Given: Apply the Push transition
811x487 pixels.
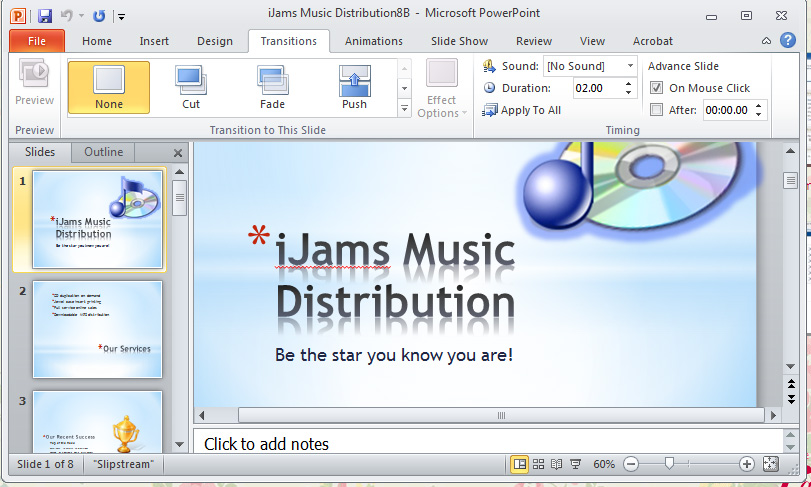Looking at the screenshot, I should 354,87.
